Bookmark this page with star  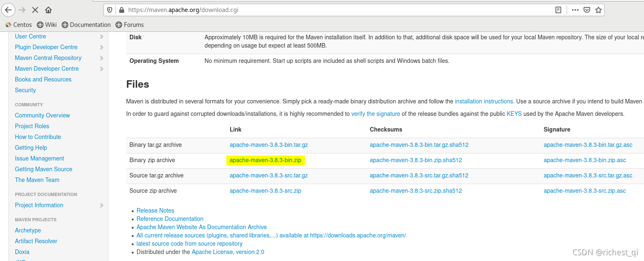pyautogui.click(x=598, y=10)
